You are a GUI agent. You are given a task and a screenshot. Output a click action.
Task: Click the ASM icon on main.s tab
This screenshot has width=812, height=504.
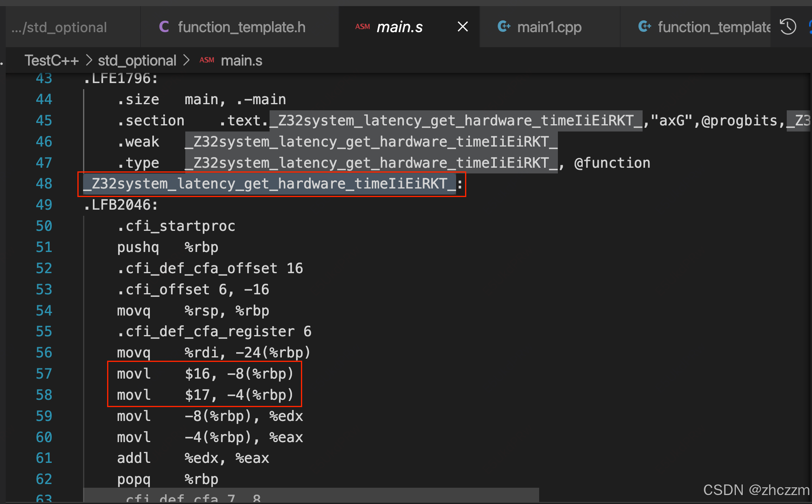[x=362, y=27]
